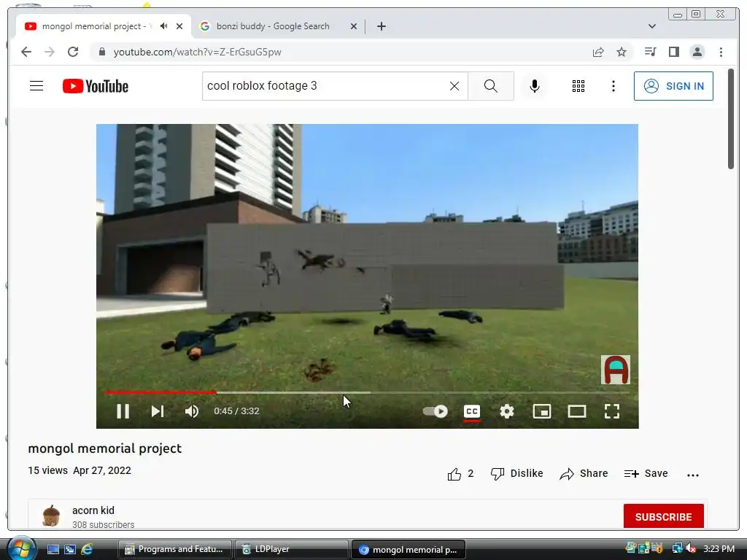Screen dimensions: 747x560
Task: Bookmark this page with the star
Action: pos(622,52)
